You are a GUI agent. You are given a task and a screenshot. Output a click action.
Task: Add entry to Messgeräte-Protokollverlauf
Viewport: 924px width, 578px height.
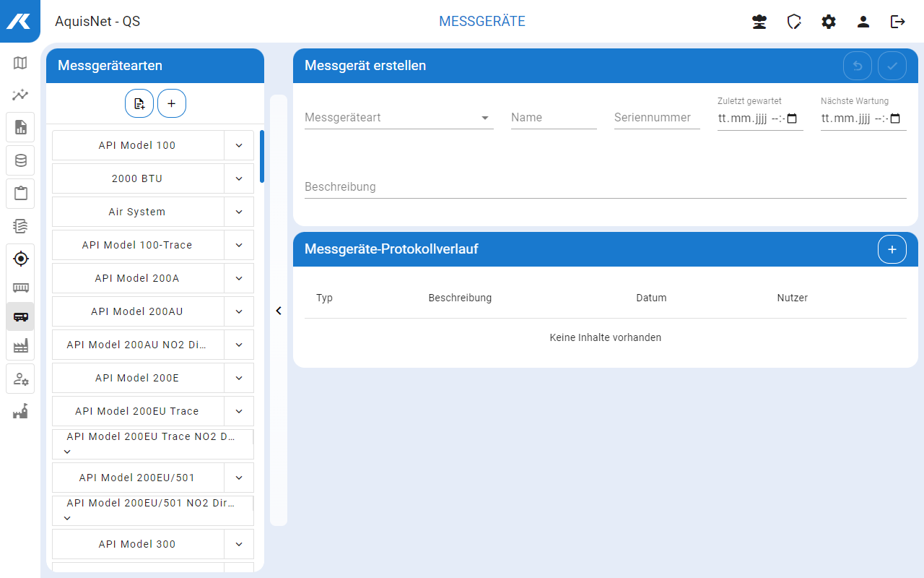[x=892, y=249]
